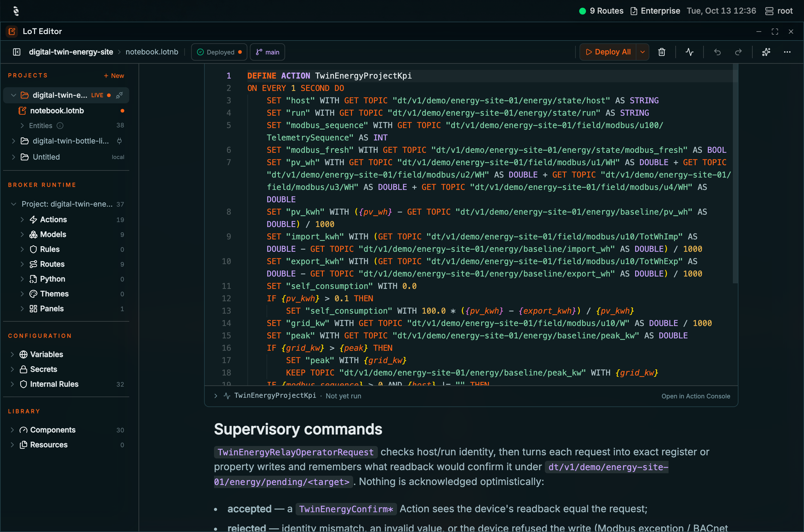Open the Deploy All dropdown arrow
Viewport: 804px width, 532px height.
[643, 52]
